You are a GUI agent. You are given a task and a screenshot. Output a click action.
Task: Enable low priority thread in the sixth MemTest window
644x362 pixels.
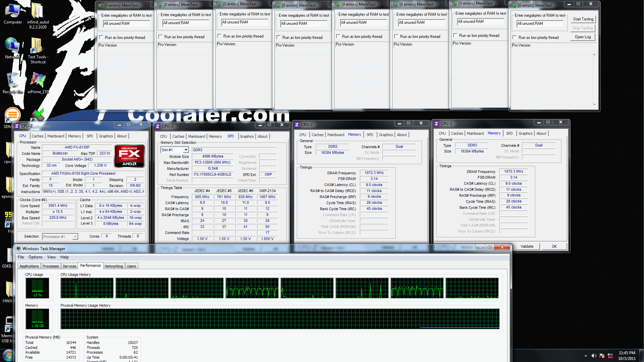tap(396, 37)
